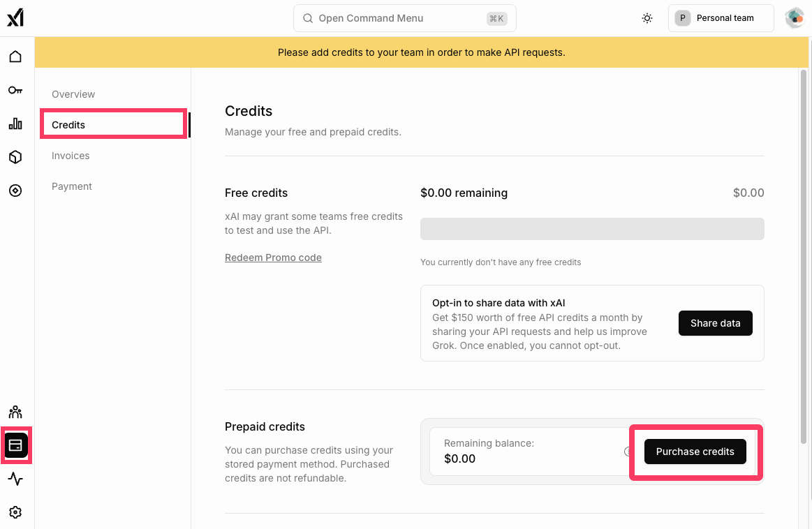
Task: Click the Redeem Promo code link
Action: click(273, 258)
